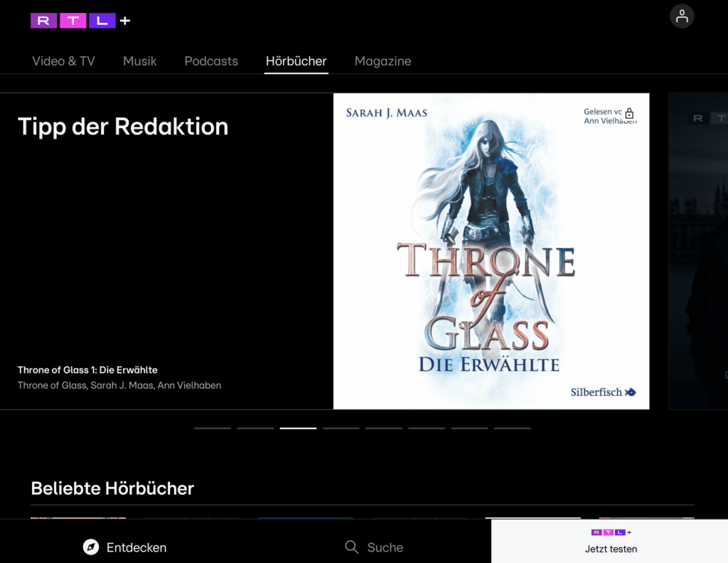Open the Entdecken navigation item

pyautogui.click(x=124, y=547)
